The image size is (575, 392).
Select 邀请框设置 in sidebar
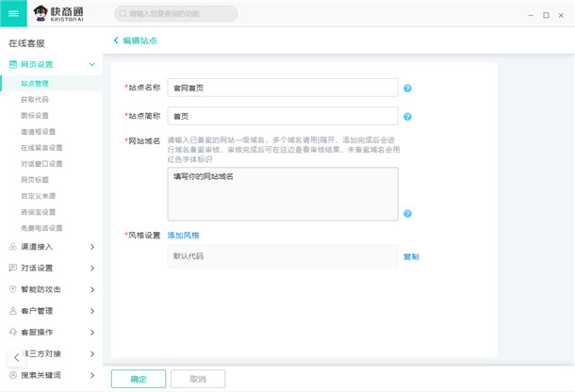coord(38,131)
